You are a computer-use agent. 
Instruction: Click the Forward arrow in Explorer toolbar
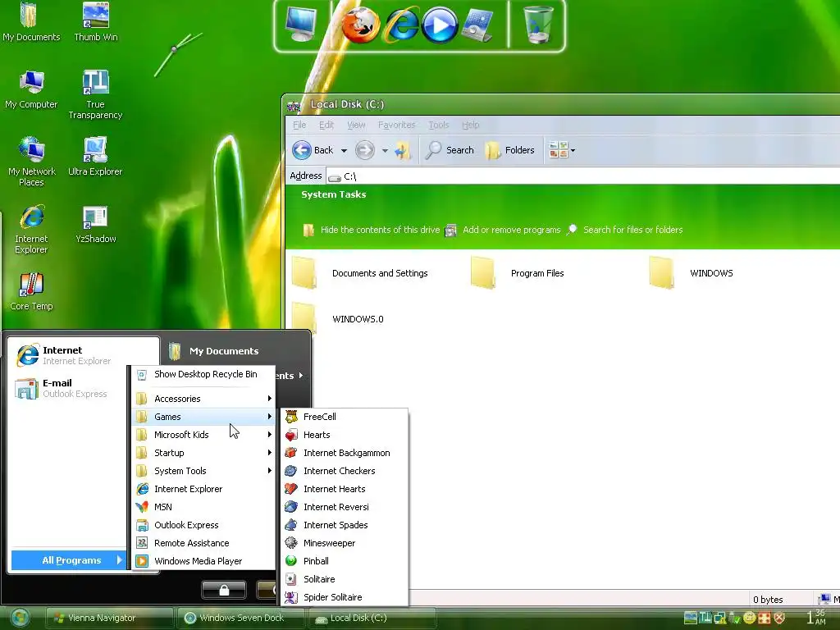coord(365,150)
